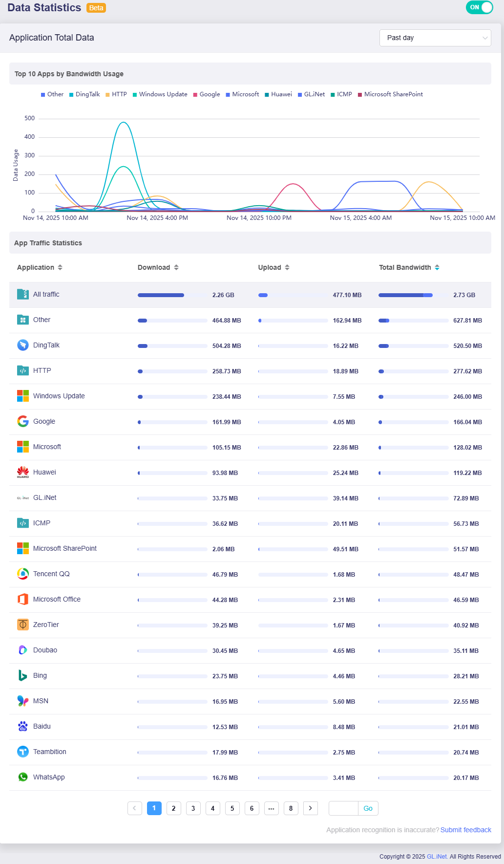Click the Go button
The image size is (504, 864).
(368, 808)
